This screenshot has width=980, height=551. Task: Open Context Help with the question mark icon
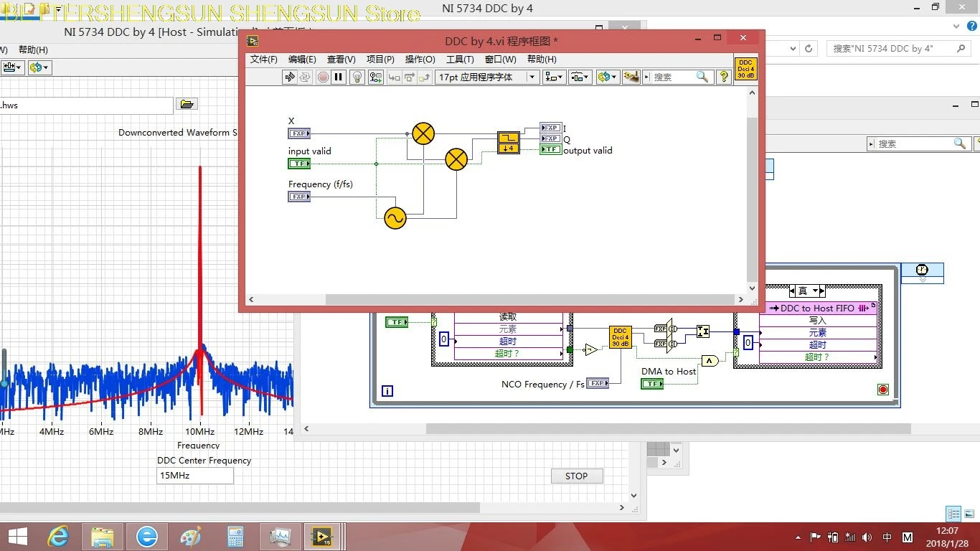coord(723,77)
